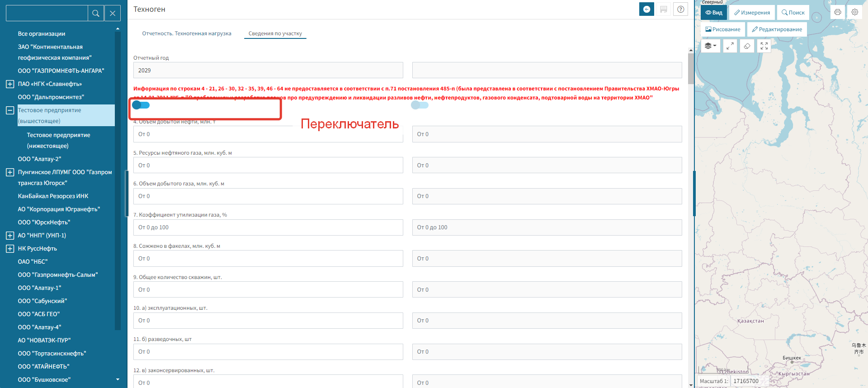Click the back arrow button in the Техноген header

pyautogui.click(x=646, y=9)
